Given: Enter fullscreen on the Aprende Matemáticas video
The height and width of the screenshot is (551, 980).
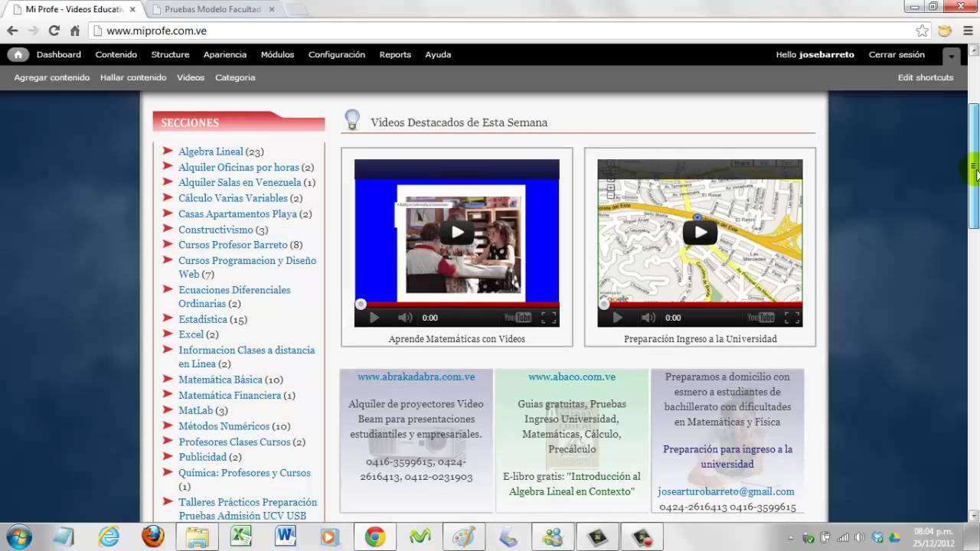Looking at the screenshot, I should tap(548, 318).
